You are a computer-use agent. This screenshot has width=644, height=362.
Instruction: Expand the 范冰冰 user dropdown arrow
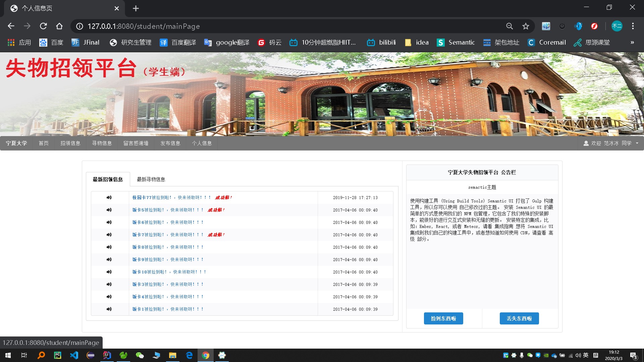637,143
